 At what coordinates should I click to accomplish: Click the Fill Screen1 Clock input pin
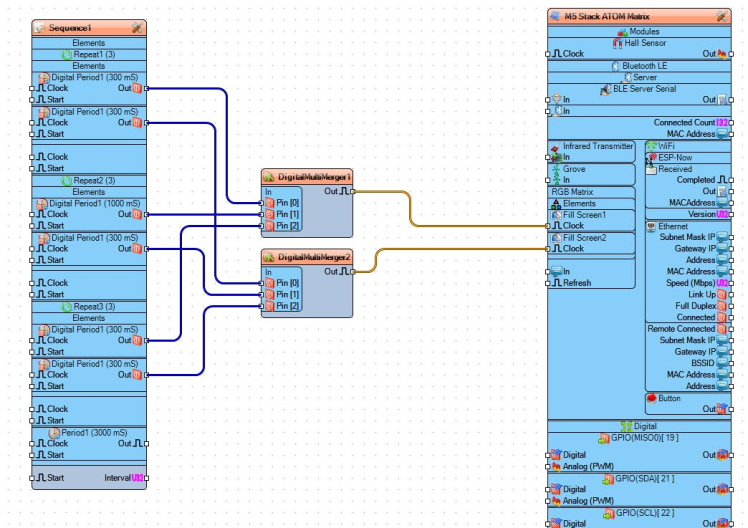(x=550, y=226)
